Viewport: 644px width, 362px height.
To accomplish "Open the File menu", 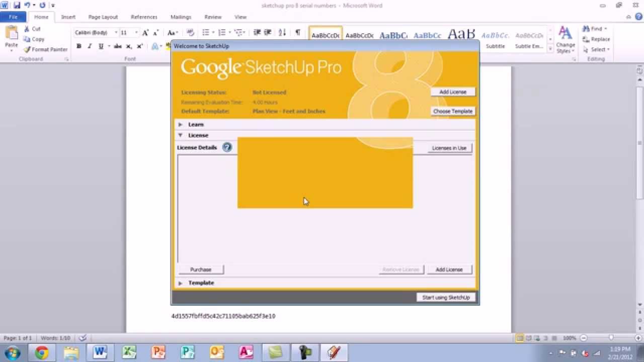I will pos(13,17).
